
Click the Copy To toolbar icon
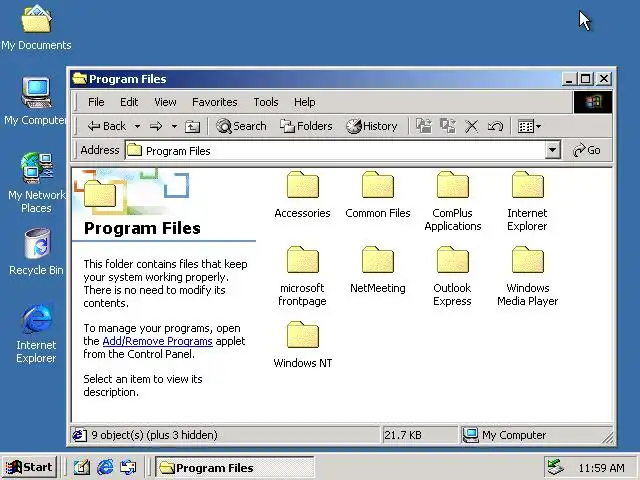click(x=448, y=126)
